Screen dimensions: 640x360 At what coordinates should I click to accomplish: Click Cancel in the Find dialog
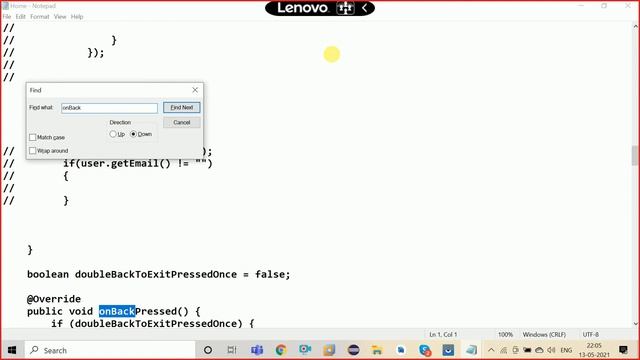pos(182,122)
